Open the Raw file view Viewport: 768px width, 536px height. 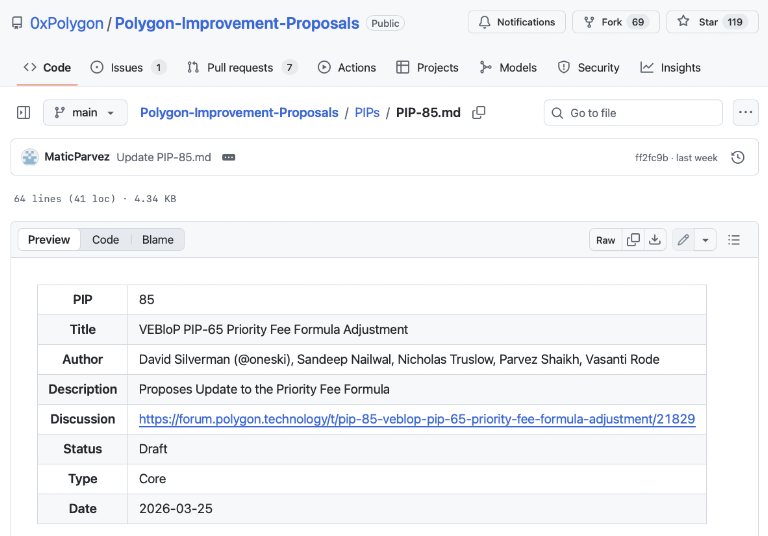[x=605, y=240]
